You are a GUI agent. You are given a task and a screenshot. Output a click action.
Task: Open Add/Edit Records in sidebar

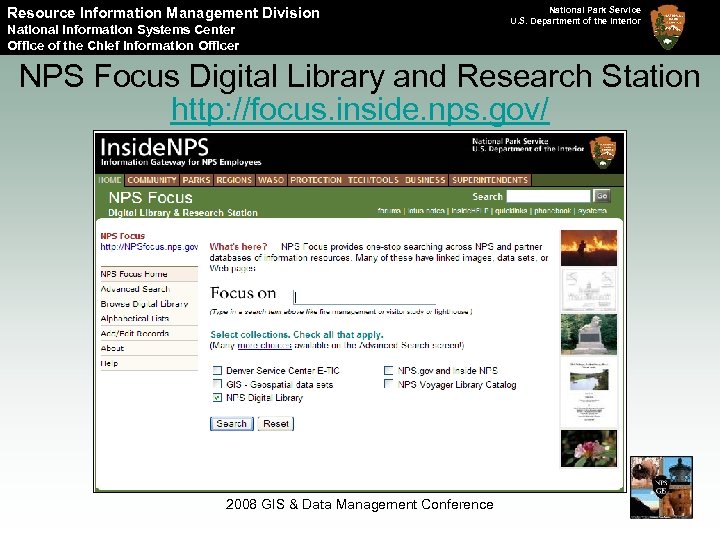click(149, 333)
